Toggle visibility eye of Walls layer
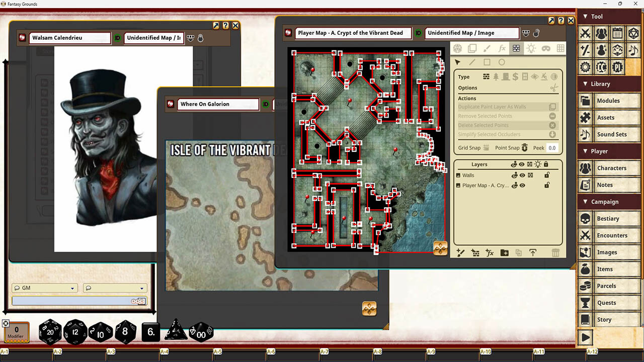This screenshot has width=644, height=362. pos(522,175)
